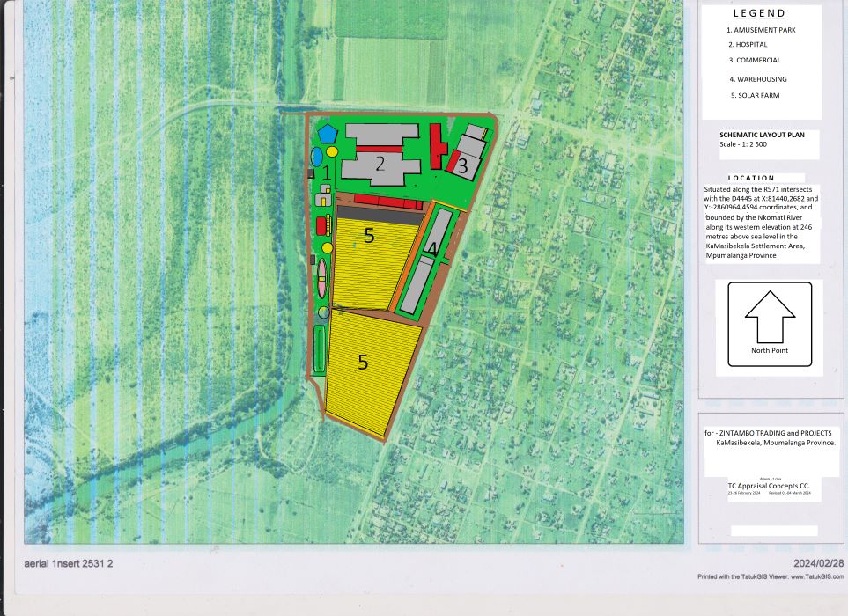848x616 pixels.
Task: Click the green rectangular field at park bottom
Action: [x=320, y=348]
